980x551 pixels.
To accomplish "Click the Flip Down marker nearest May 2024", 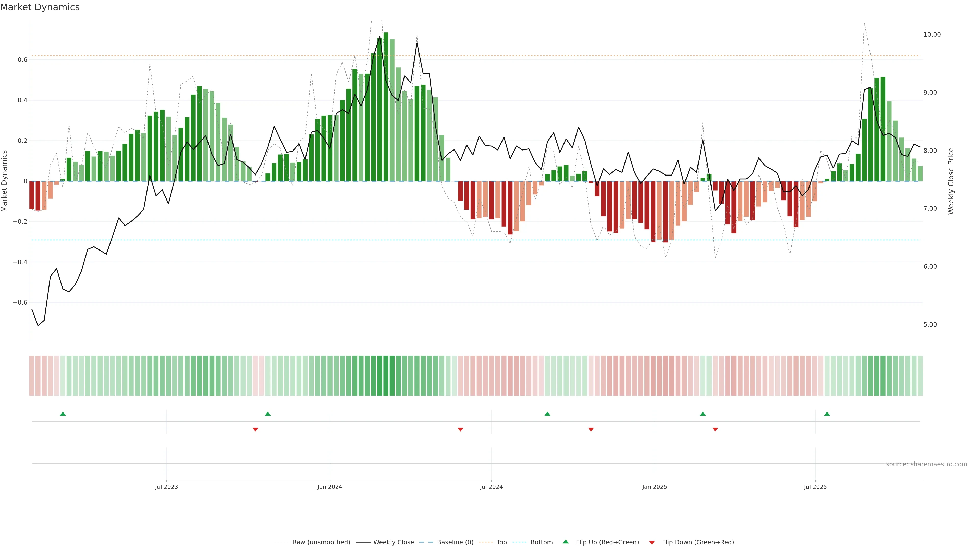I will point(460,429).
